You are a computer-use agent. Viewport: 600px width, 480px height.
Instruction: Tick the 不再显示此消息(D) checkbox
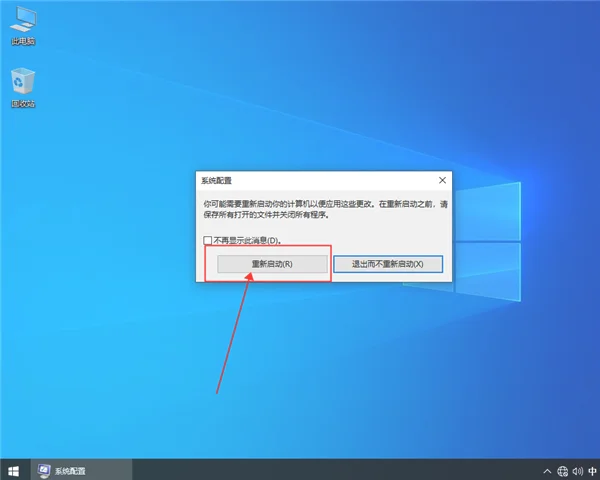pos(207,240)
